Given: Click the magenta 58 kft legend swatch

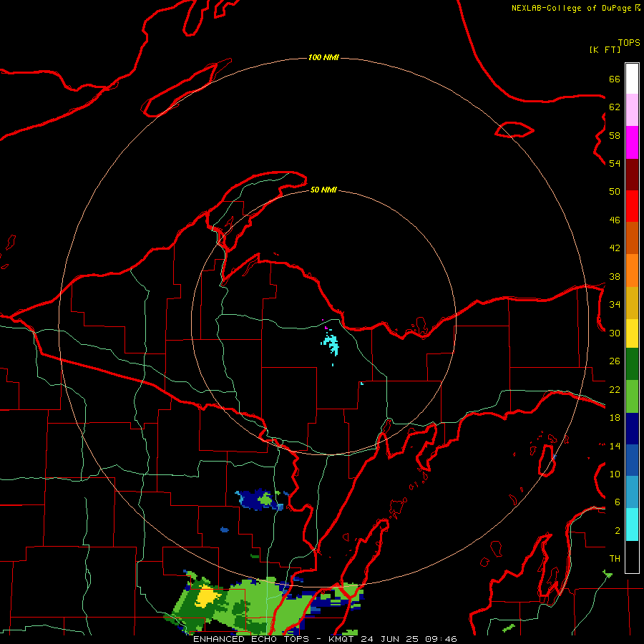Looking at the screenshot, I should [632, 142].
